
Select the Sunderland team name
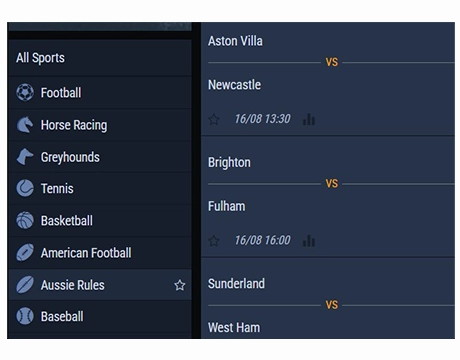click(236, 284)
